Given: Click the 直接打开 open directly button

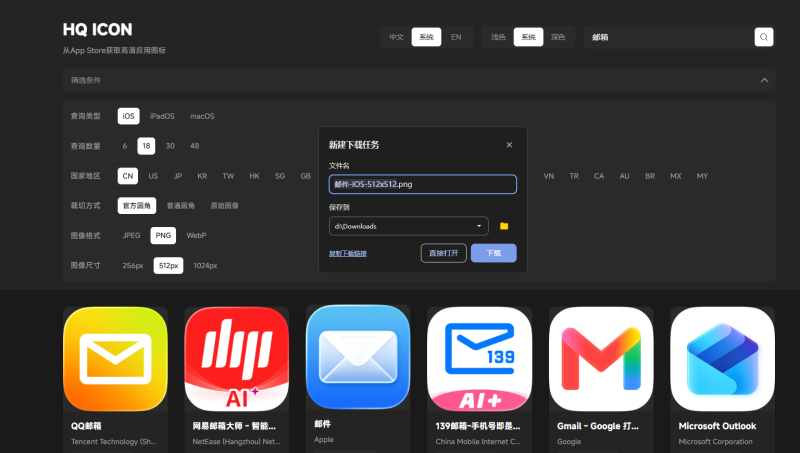Looking at the screenshot, I should [x=443, y=253].
